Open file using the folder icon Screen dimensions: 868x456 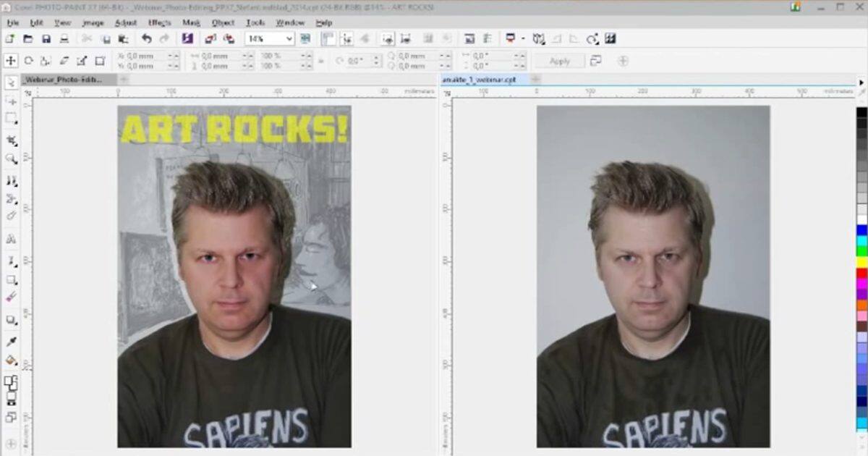28,39
